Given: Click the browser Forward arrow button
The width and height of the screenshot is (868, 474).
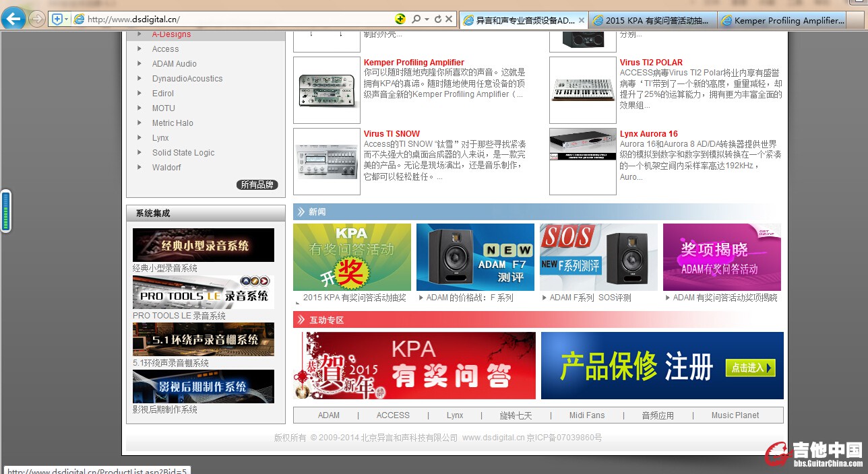Looking at the screenshot, I should coord(37,19).
